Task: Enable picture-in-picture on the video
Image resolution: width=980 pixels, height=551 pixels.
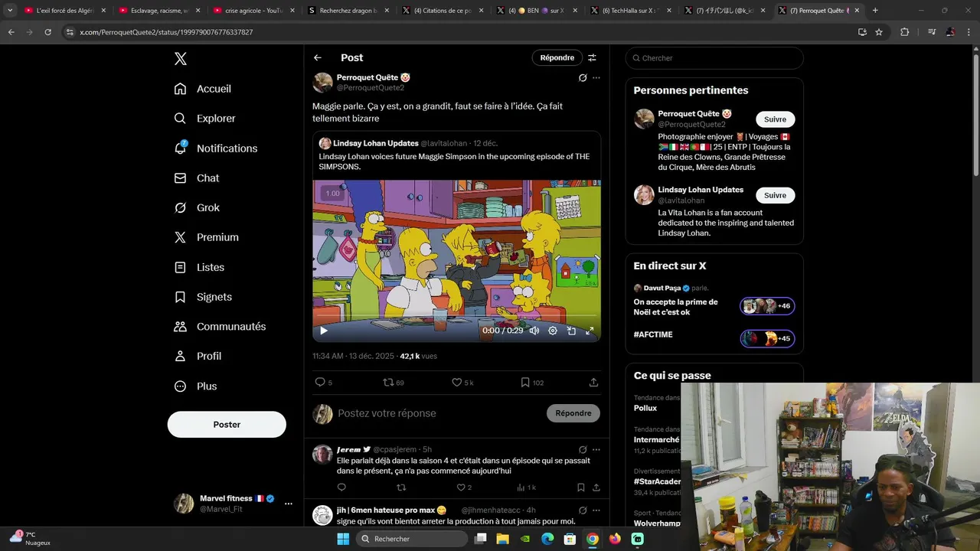Action: [571, 331]
